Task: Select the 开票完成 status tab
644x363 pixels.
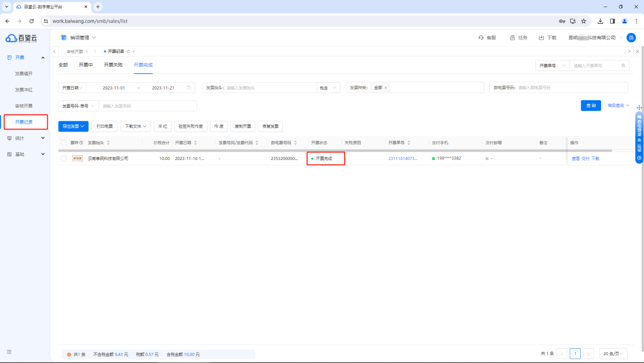Action: coord(143,65)
